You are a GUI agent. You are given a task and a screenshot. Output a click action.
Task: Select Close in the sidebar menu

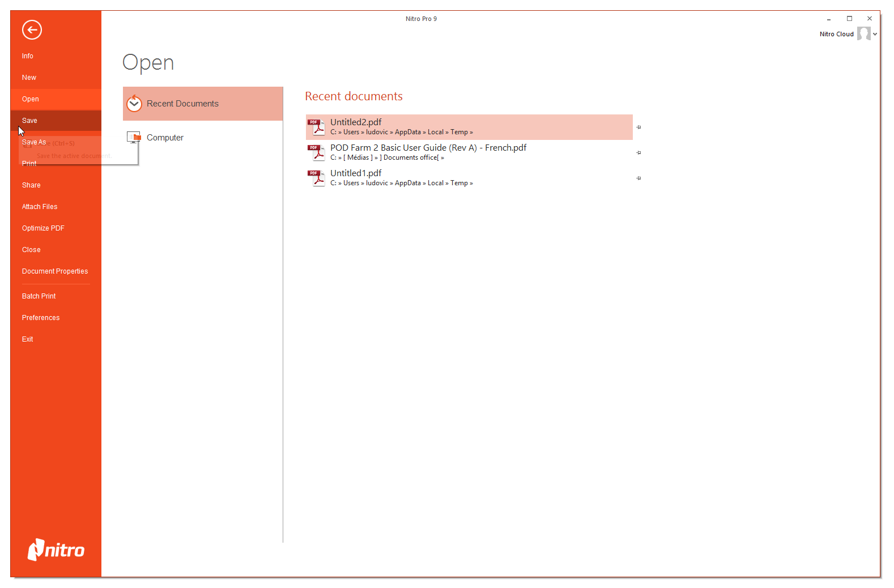tap(56, 250)
